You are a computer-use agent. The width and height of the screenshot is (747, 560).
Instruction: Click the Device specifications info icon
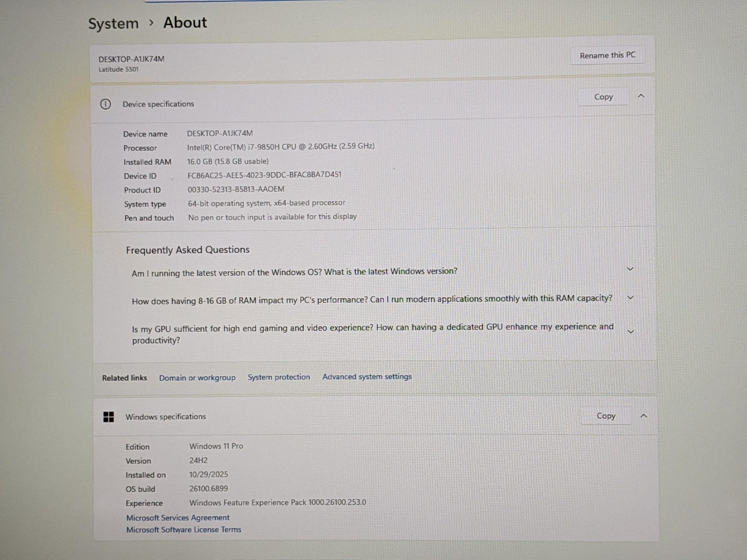click(106, 104)
